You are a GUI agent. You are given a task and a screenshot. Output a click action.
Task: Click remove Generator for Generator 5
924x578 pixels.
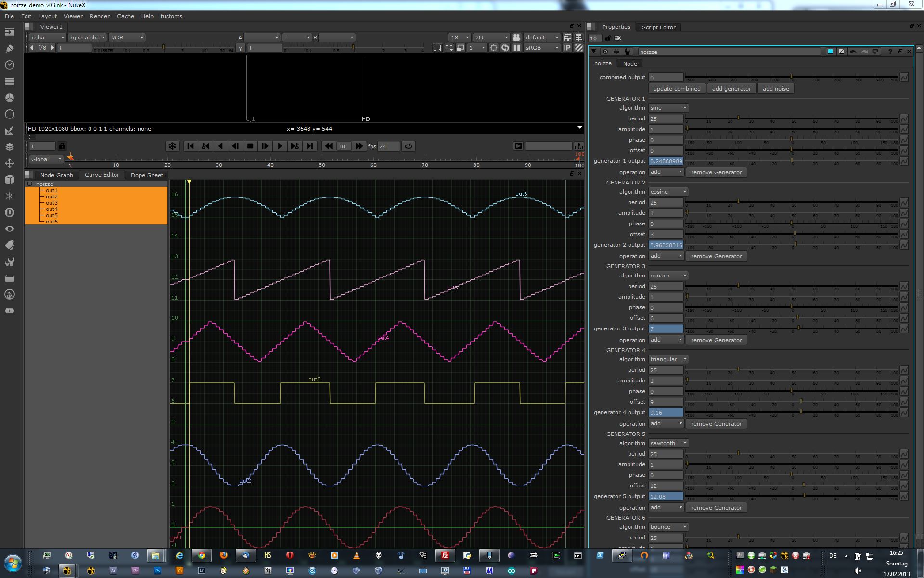click(716, 508)
